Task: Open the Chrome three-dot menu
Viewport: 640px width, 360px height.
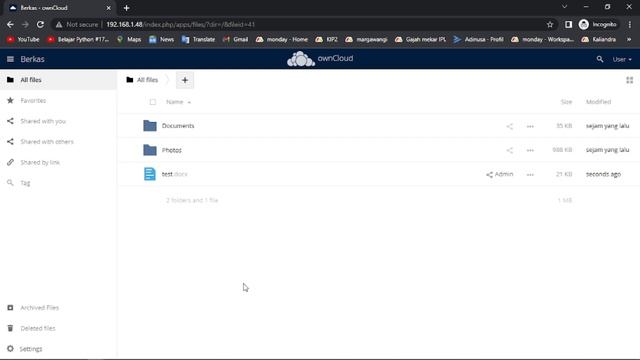Action: [x=630, y=24]
